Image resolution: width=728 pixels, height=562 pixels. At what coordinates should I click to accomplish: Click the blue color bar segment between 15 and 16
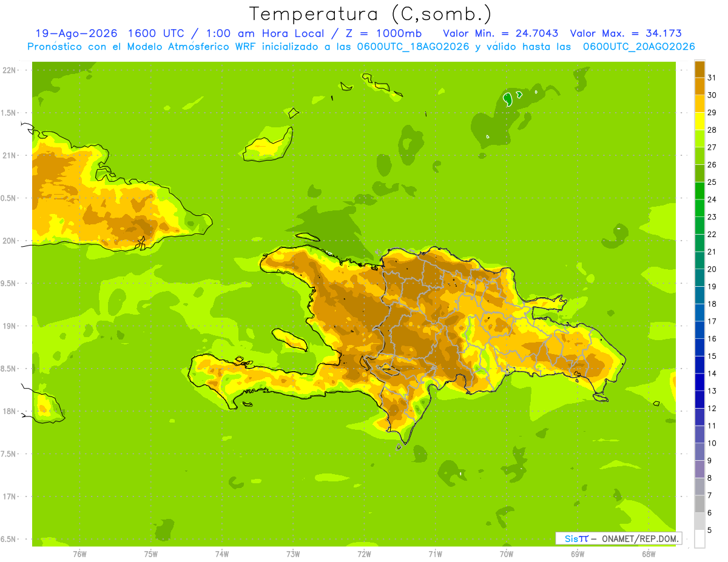pos(699,348)
